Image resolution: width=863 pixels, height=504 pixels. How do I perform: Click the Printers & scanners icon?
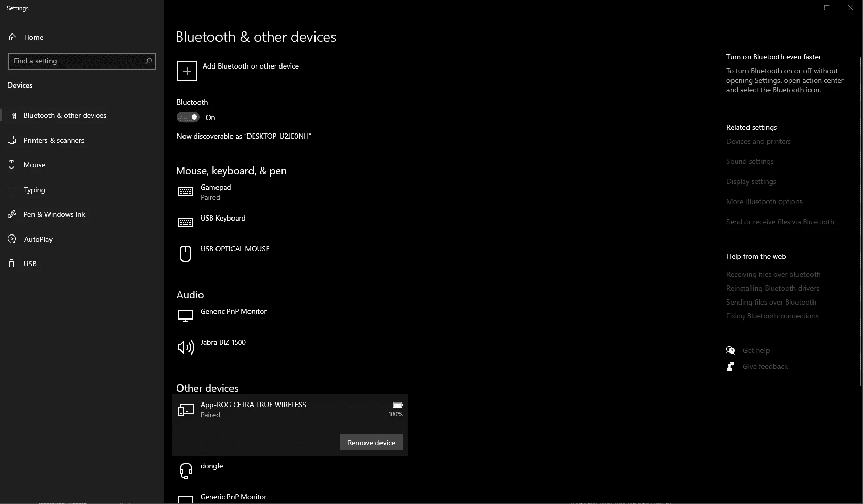click(x=12, y=140)
